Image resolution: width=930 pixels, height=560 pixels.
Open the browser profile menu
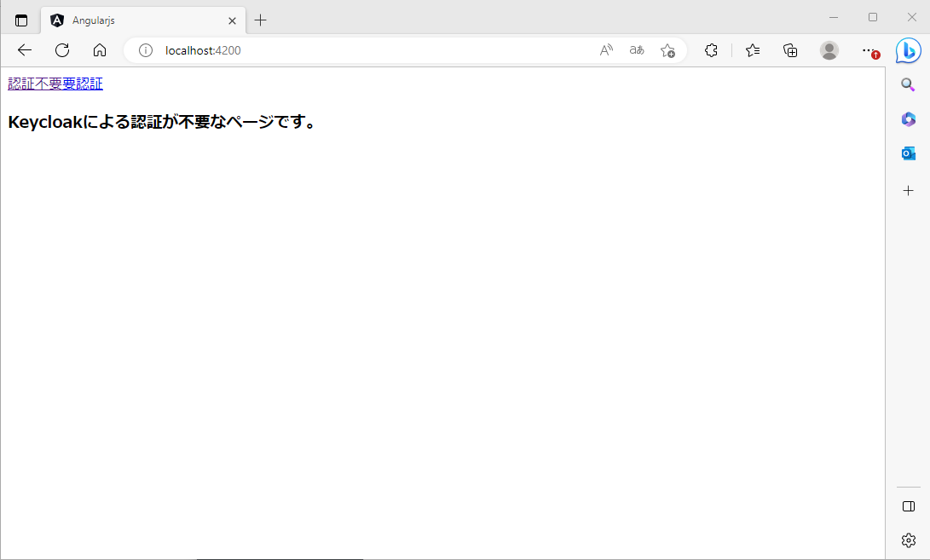(x=829, y=50)
